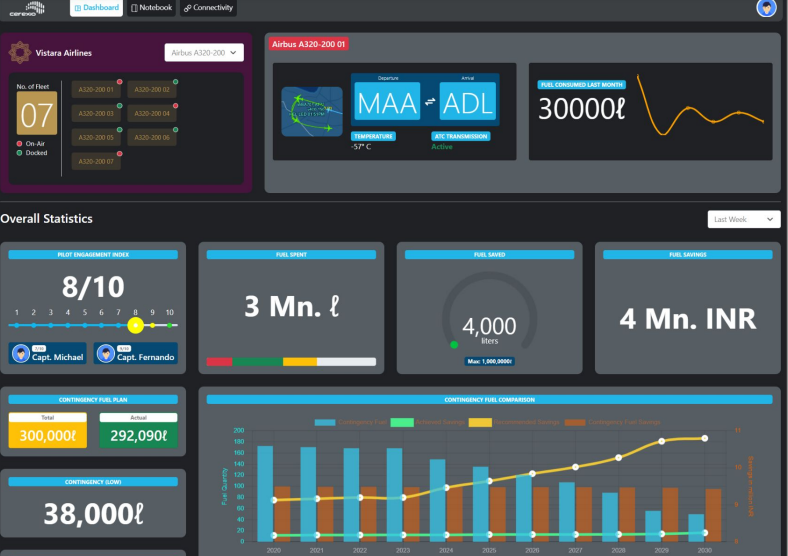The width and height of the screenshot is (788, 556).
Task: Toggle the Recommended Savings legend swatch
Action: click(x=480, y=422)
